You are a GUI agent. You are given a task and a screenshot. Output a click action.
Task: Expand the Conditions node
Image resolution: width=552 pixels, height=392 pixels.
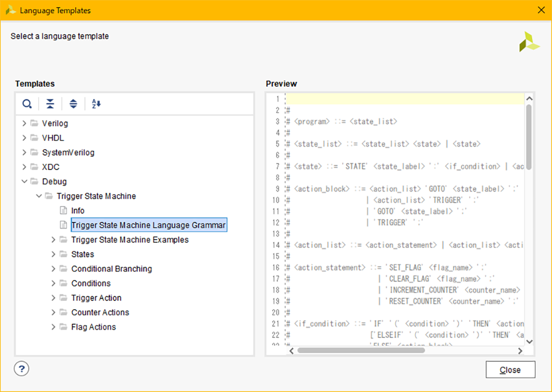pos(53,283)
